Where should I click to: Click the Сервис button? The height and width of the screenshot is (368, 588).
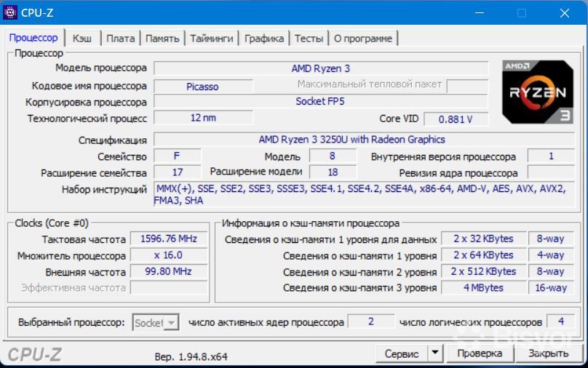click(402, 353)
